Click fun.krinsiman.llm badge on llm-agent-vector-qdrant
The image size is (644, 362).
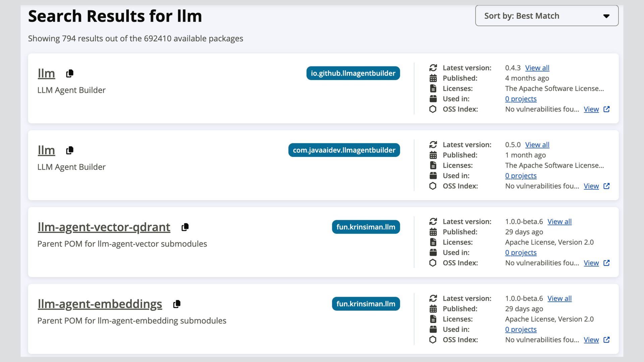(366, 227)
